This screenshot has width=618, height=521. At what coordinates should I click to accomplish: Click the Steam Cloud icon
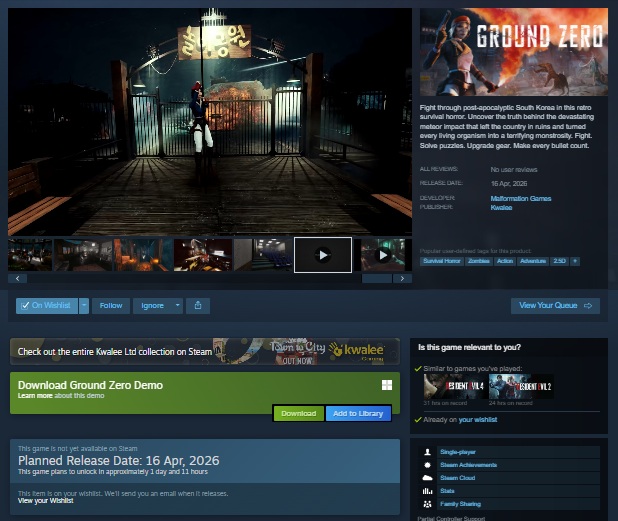click(428, 478)
